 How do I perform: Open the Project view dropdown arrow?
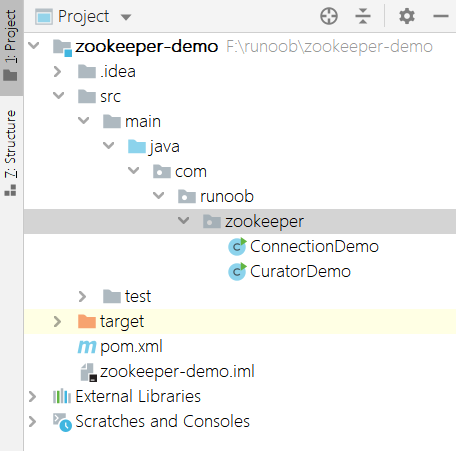click(x=126, y=17)
